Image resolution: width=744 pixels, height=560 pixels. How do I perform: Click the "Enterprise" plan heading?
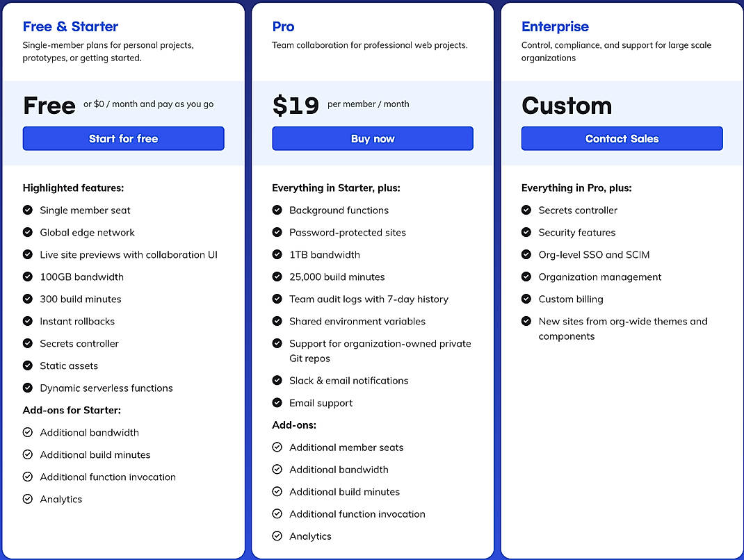coord(555,26)
